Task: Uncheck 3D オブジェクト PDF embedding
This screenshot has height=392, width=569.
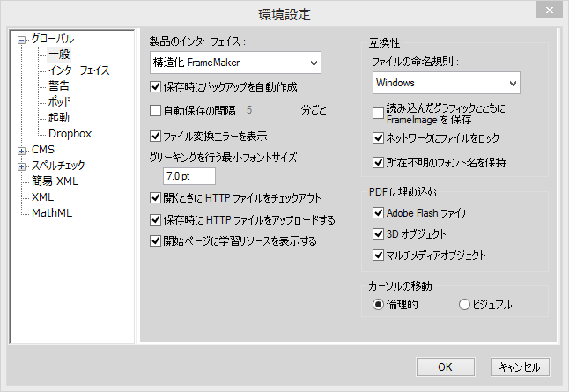Action: [x=379, y=234]
